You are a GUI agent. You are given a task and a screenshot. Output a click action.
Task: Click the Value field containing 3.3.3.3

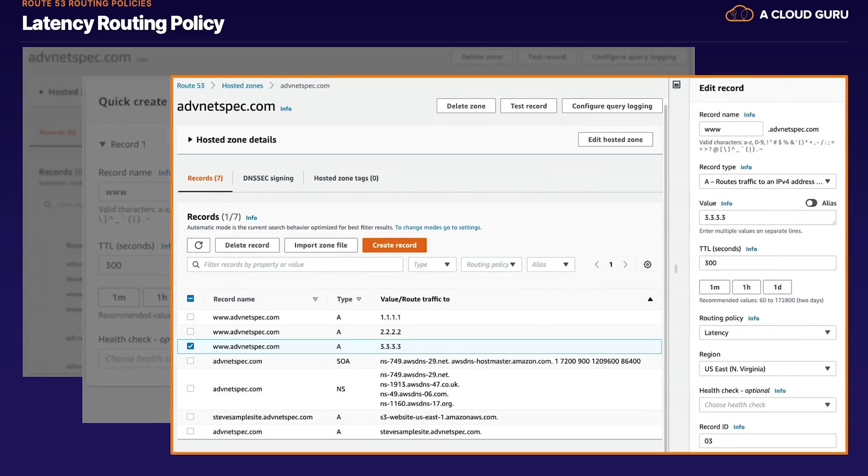(768, 218)
